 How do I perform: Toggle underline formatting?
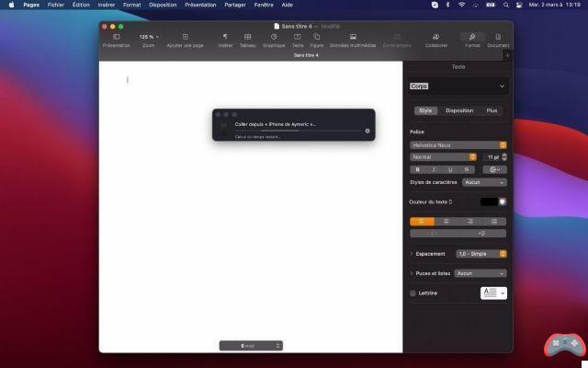point(450,169)
